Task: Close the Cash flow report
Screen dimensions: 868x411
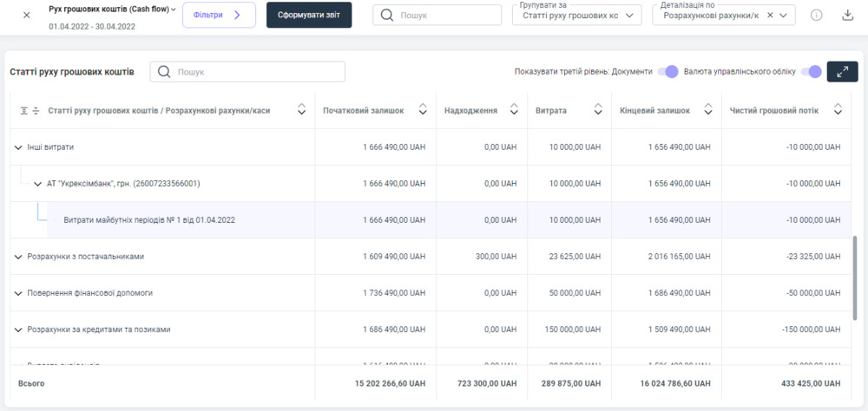Action: (26, 16)
